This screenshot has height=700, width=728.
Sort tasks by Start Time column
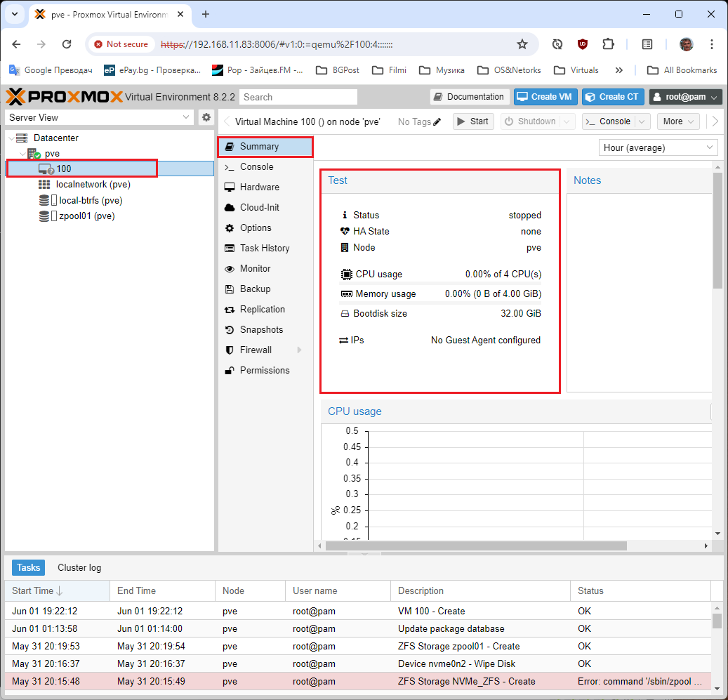coord(57,590)
